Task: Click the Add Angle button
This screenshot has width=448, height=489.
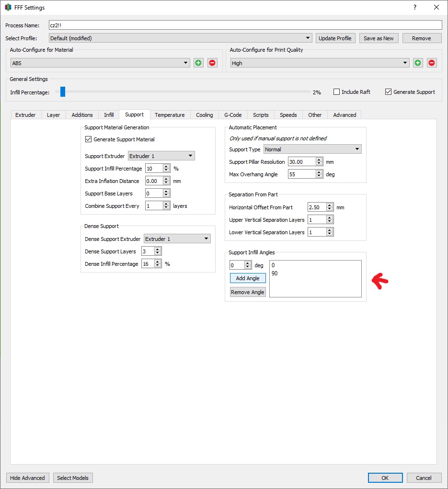Action: [248, 278]
